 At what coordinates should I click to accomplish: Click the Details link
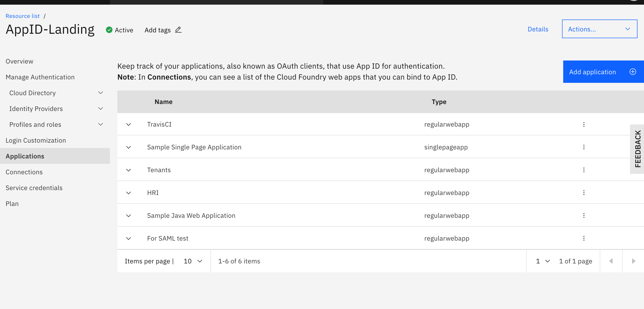538,29
